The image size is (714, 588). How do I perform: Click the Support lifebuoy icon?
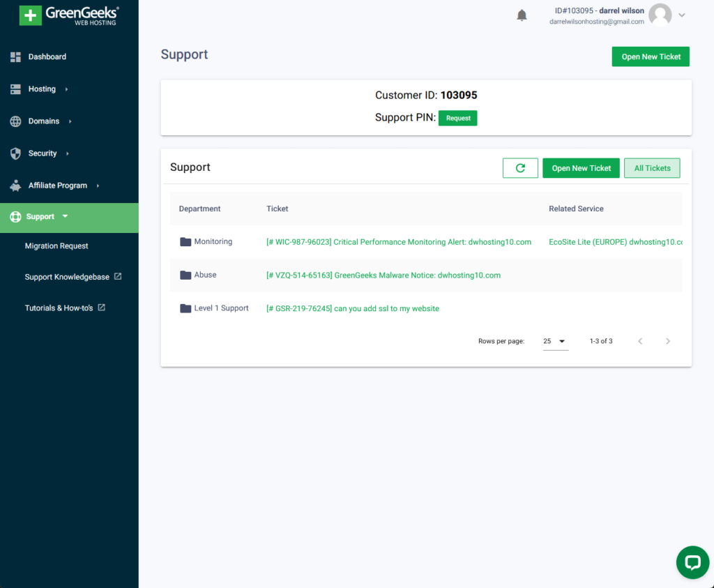[15, 217]
